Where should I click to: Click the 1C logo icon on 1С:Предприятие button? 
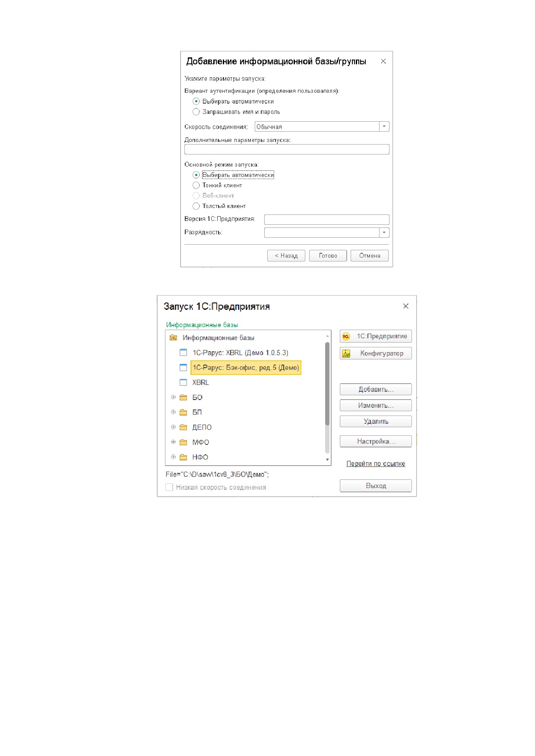click(346, 337)
